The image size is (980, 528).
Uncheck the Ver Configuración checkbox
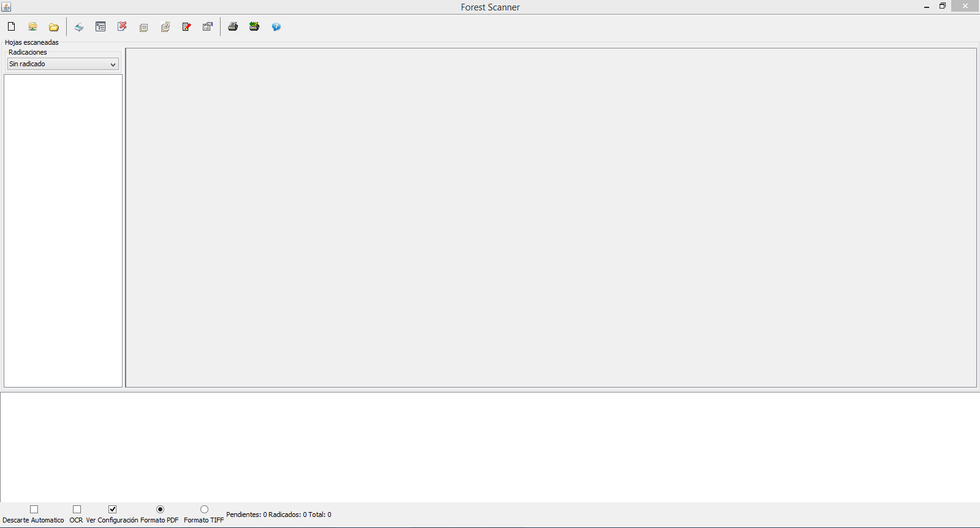tap(113, 509)
